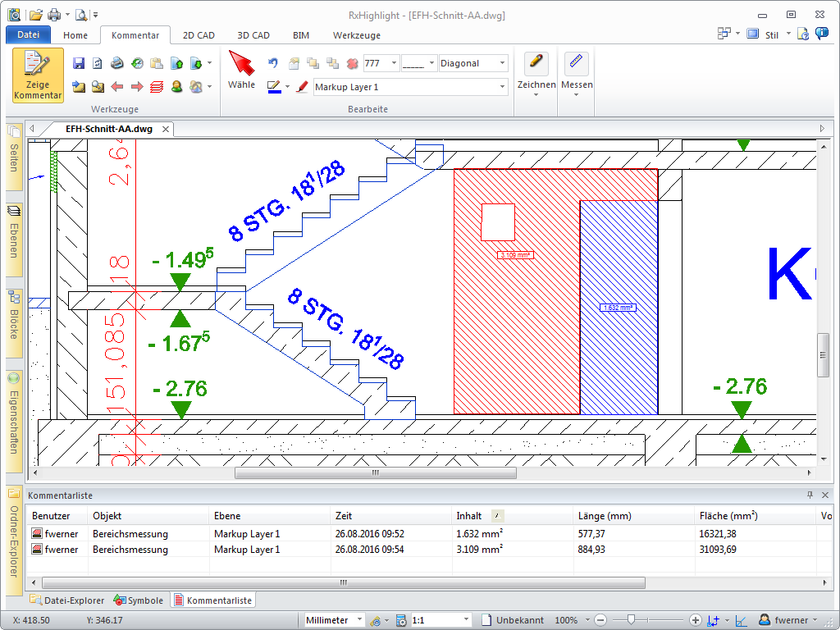Click the undo arrow in Bearbeite group
840x630 pixels.
(273, 63)
